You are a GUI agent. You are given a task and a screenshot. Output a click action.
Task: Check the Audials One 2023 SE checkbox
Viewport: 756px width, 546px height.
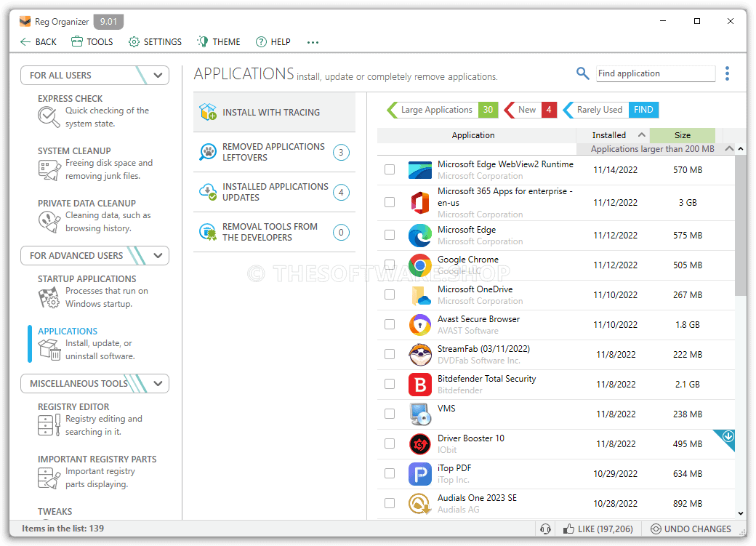(390, 503)
